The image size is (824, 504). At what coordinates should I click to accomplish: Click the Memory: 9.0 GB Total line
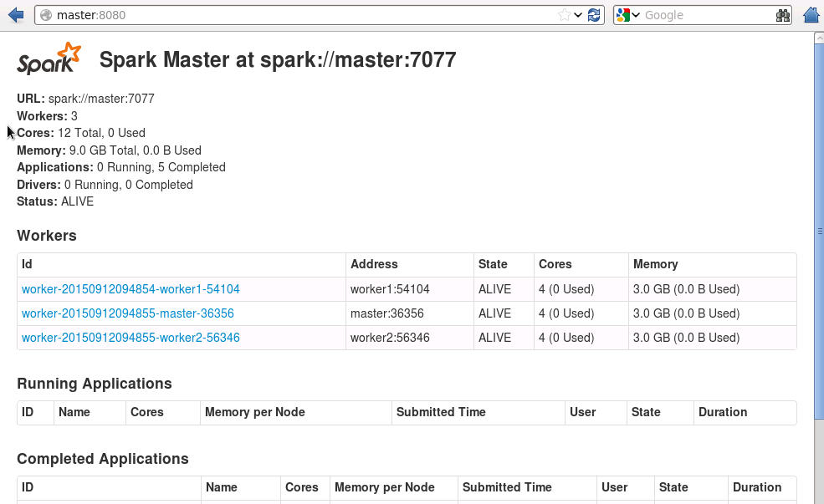point(109,150)
